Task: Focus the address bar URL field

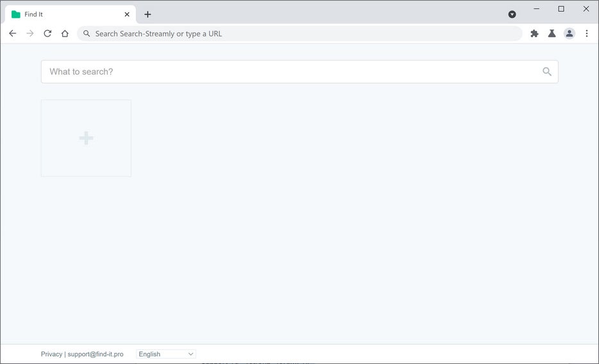Action: pyautogui.click(x=299, y=33)
